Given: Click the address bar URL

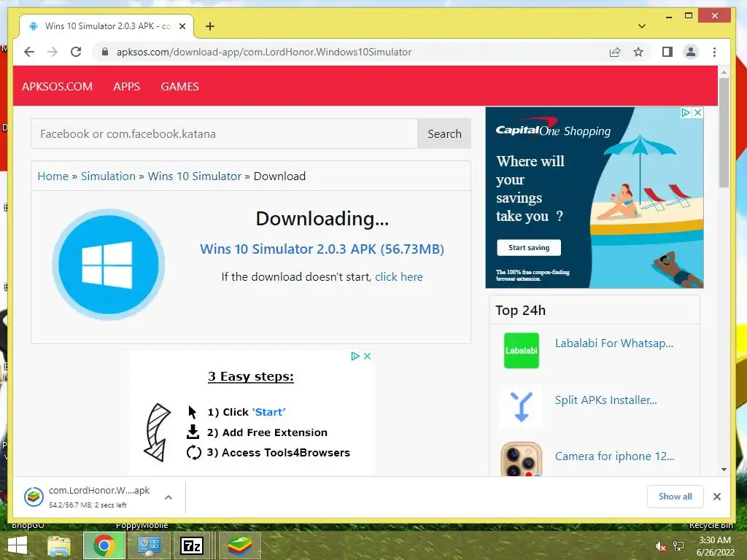Looking at the screenshot, I should [264, 52].
